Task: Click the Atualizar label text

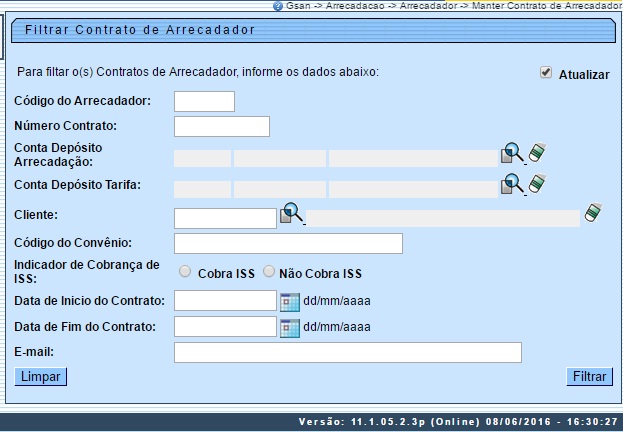Action: [584, 75]
